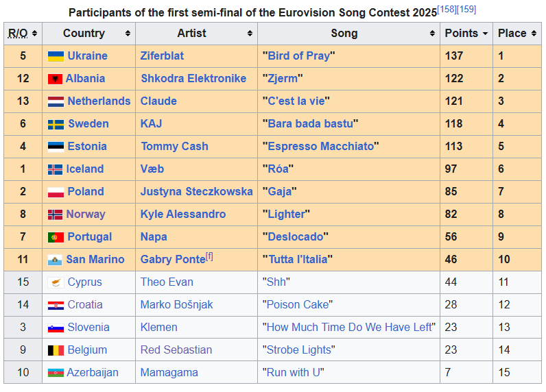Sort table by Song column arrows

432,34
